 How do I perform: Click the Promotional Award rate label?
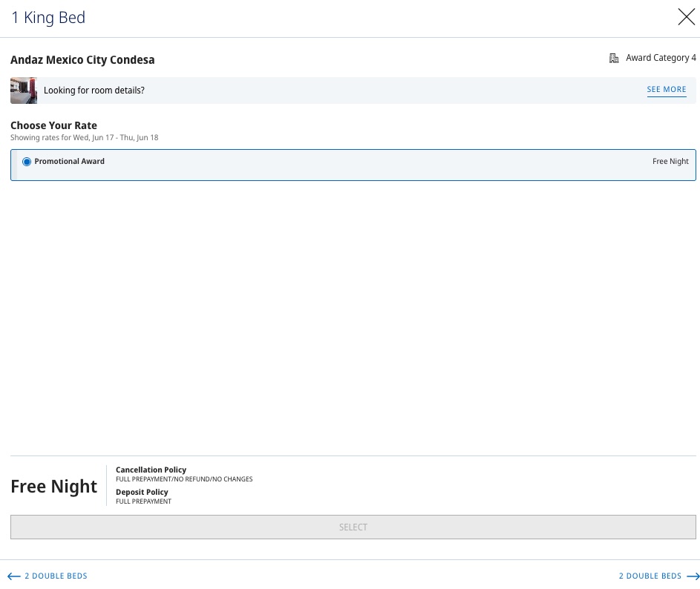click(69, 161)
